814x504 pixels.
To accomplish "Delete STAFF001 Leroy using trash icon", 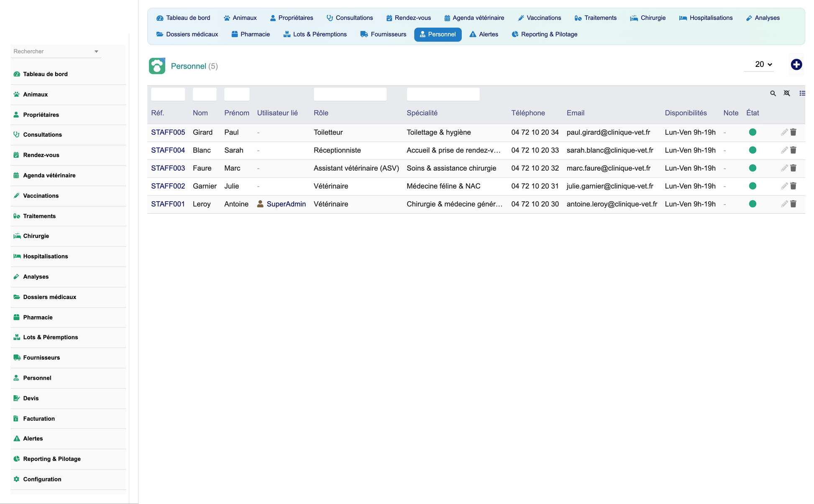I will point(793,204).
